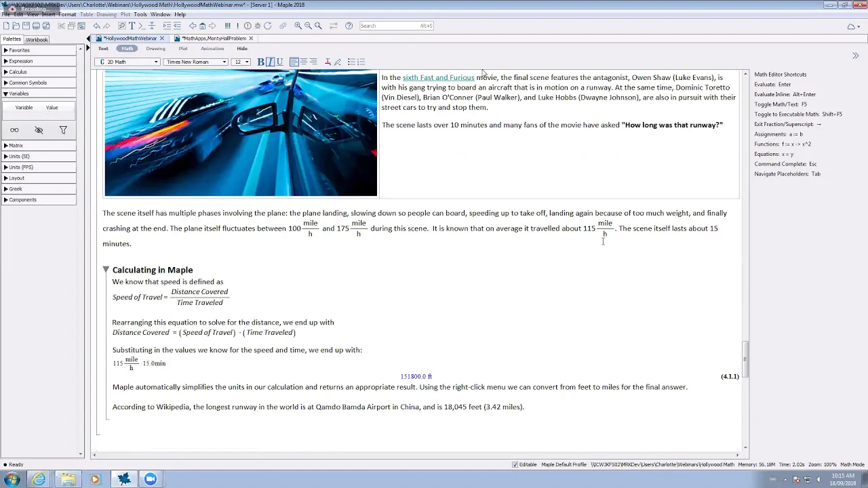Open the 2D Math style dropdown
This screenshot has width=868, height=488.
pyautogui.click(x=127, y=62)
